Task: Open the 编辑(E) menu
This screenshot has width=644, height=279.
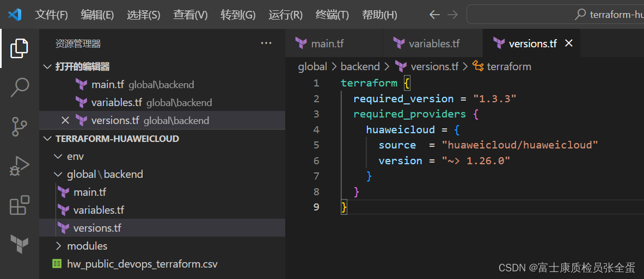Action: 97,15
